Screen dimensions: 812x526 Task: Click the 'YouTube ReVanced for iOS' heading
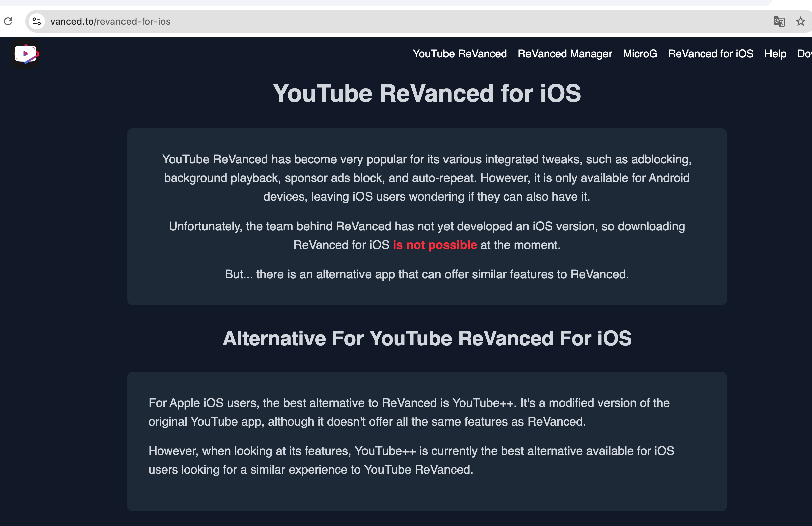coord(427,93)
